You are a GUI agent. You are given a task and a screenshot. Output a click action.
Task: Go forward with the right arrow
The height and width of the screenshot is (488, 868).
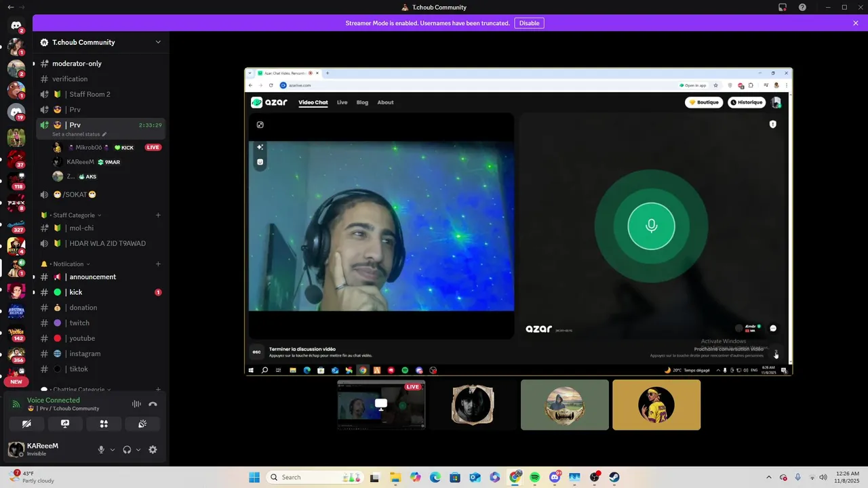point(22,7)
